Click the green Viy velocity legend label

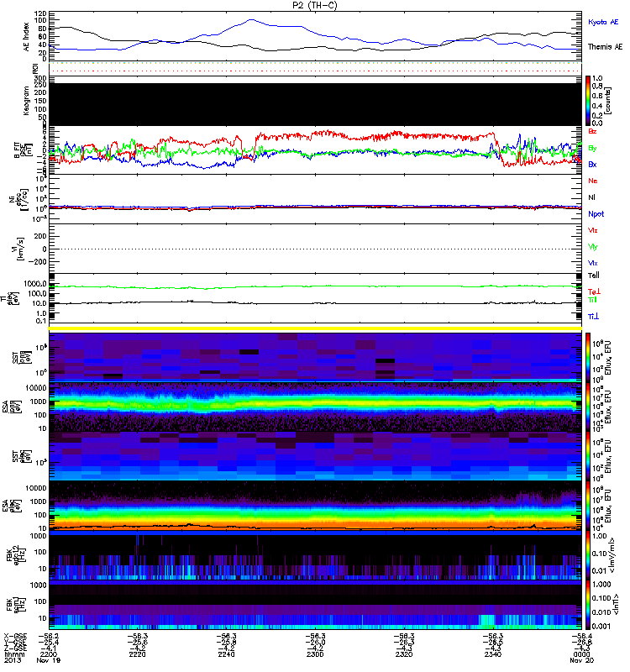pyautogui.click(x=593, y=246)
